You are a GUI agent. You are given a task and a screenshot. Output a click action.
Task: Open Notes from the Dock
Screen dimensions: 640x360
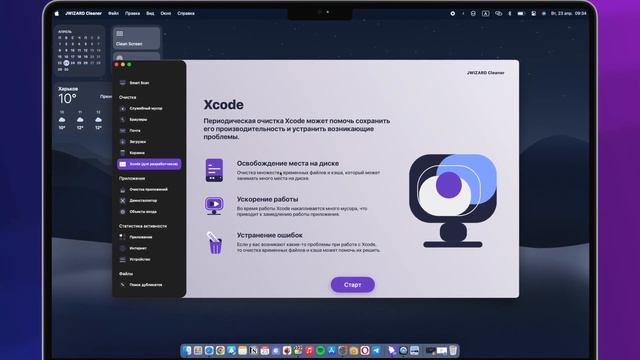coord(242,350)
